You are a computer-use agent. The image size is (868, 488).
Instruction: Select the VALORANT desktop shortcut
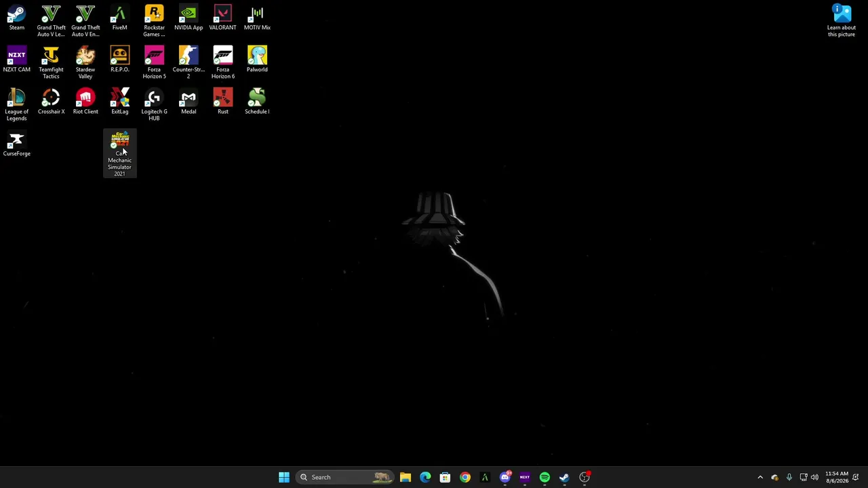coord(222,18)
